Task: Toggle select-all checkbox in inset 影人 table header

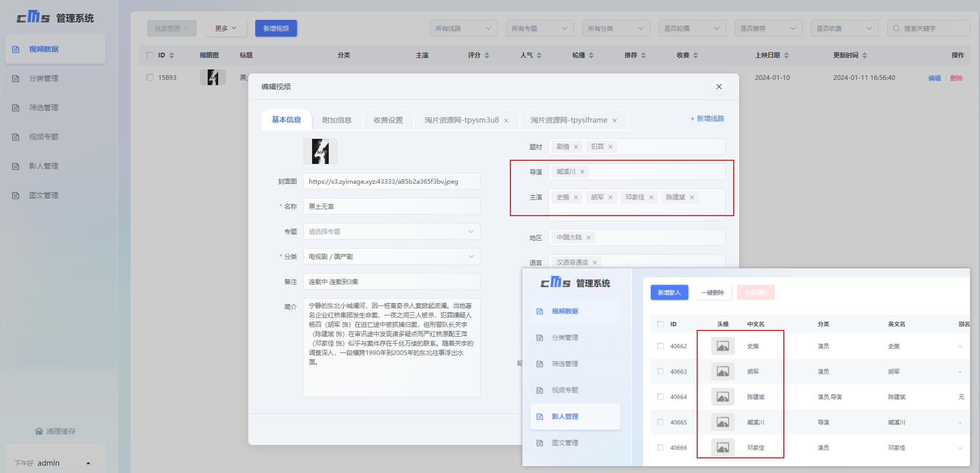Action: tap(661, 324)
